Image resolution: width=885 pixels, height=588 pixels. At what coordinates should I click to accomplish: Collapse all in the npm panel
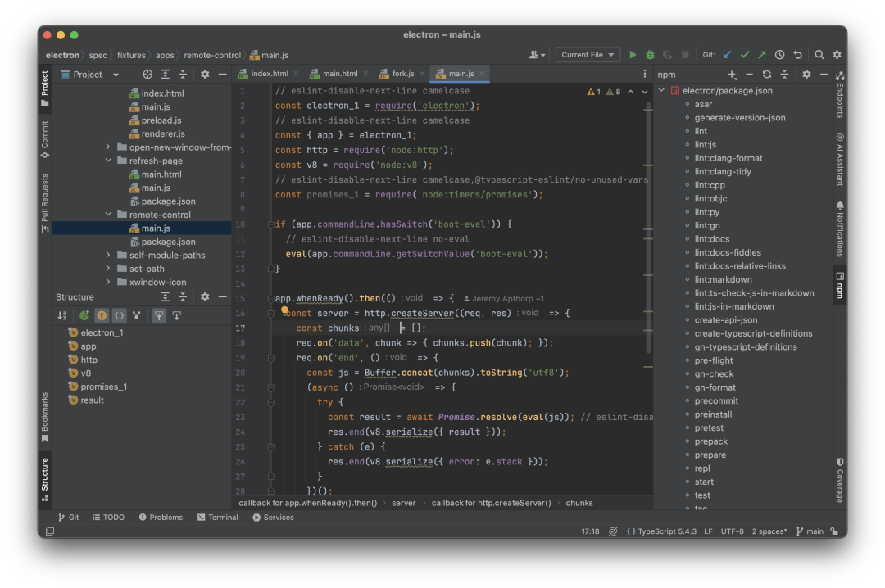[784, 75]
